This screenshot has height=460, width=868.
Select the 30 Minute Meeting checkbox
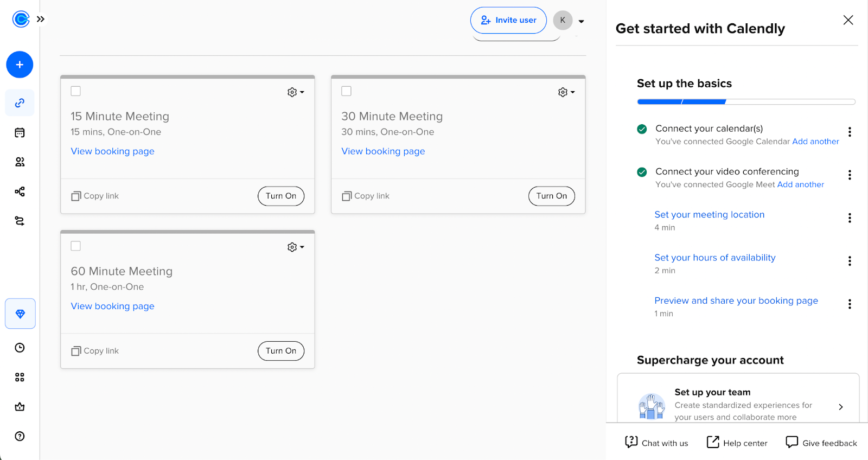347,91
